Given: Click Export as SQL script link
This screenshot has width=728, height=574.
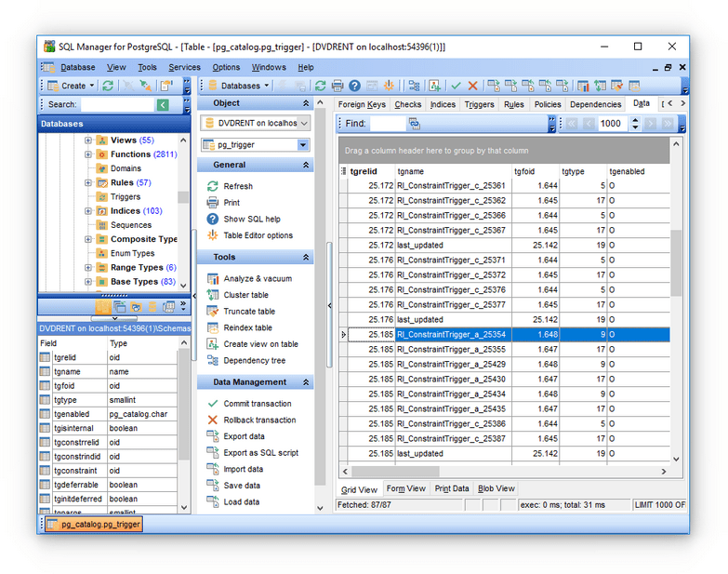Looking at the screenshot, I should (x=261, y=453).
